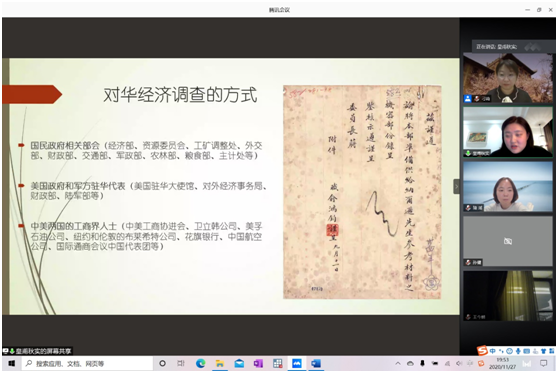
Task: Show hidden system tray icons
Action: tap(398, 363)
